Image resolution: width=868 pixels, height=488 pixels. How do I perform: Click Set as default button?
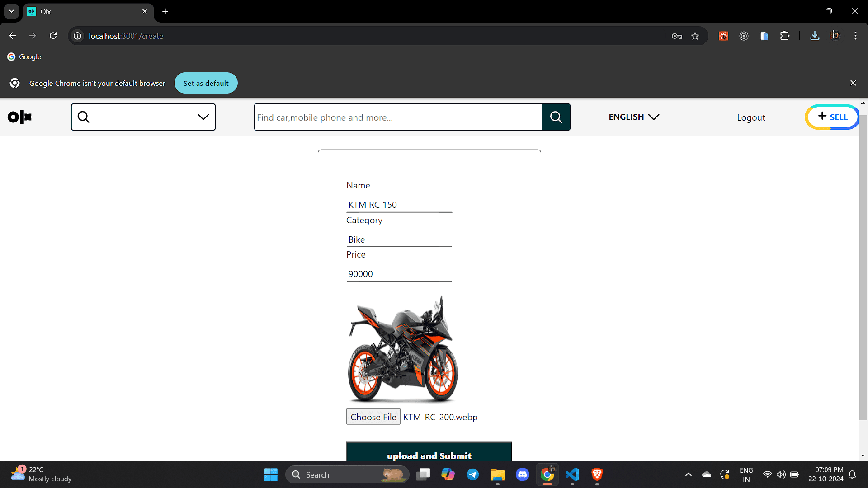[x=206, y=83]
